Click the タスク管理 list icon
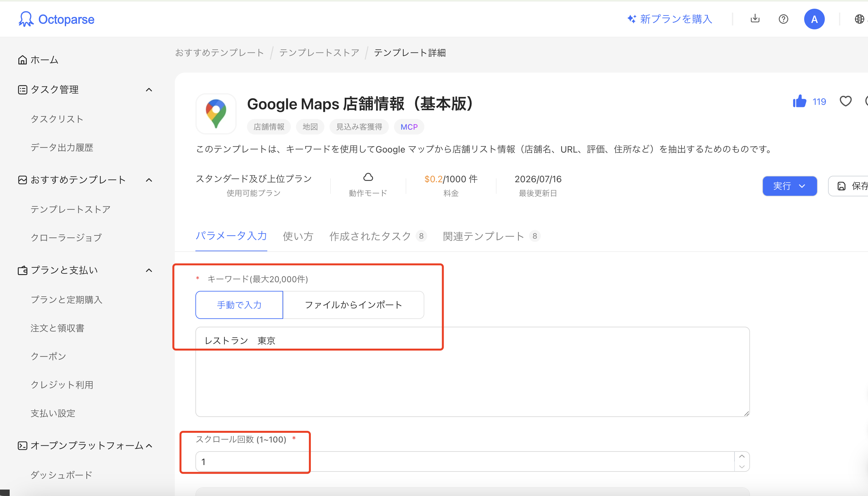This screenshot has width=868, height=496. pos(23,90)
